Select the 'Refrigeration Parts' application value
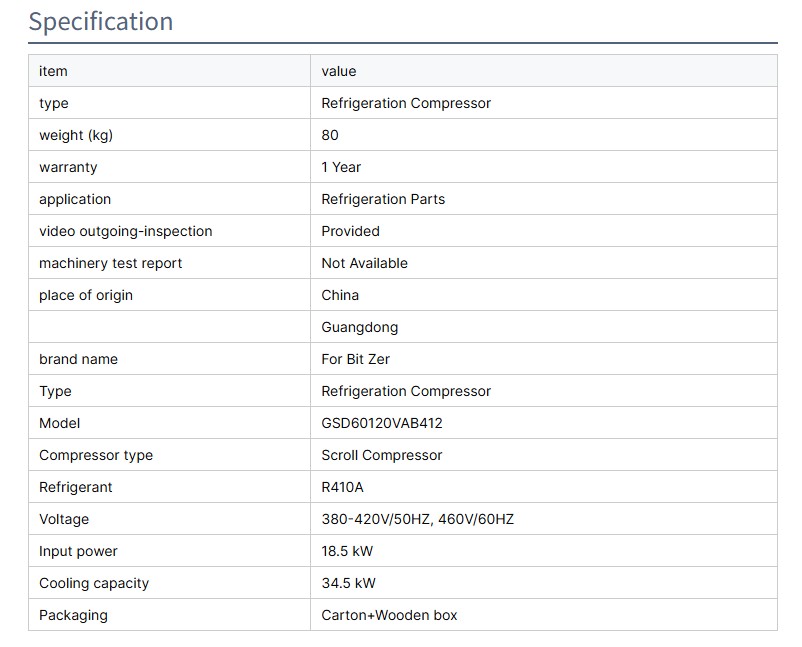Screen dimensions: 802x647 [383, 199]
